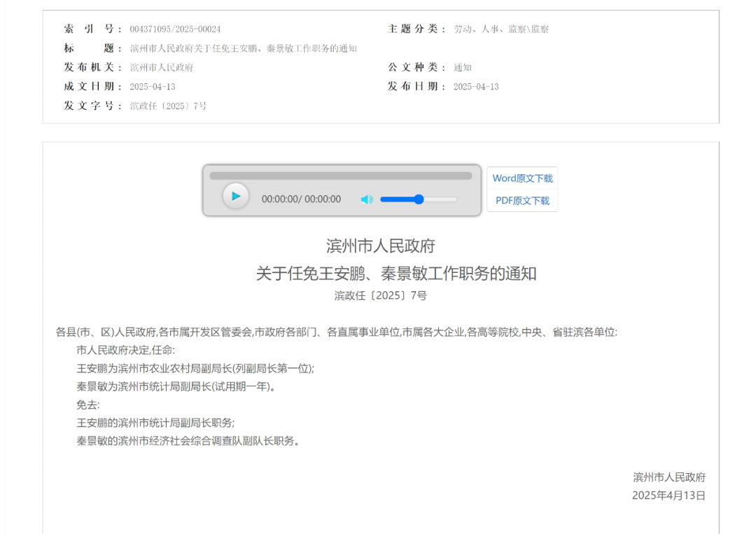The image size is (756, 534).
Task: Download the PDF version of the notice
Action: coord(521,201)
